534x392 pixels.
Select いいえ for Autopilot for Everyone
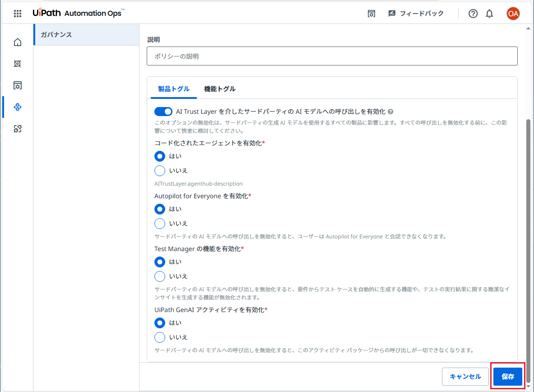click(x=160, y=223)
